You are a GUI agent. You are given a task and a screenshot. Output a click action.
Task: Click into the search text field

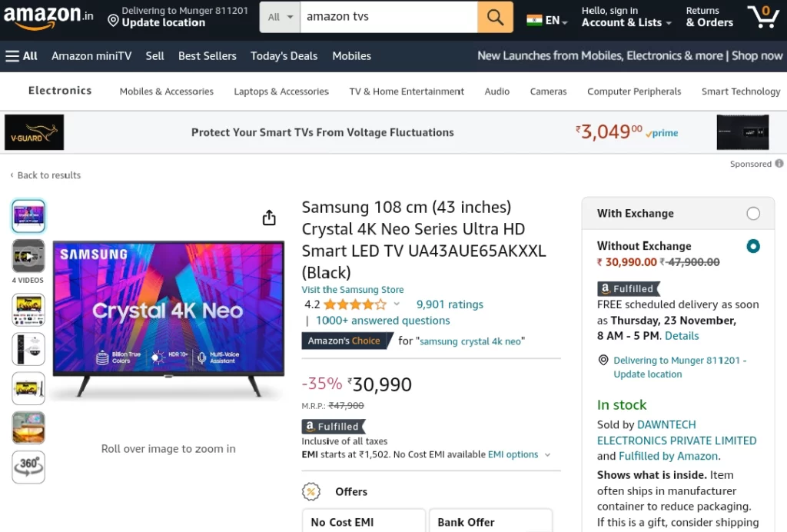[389, 17]
